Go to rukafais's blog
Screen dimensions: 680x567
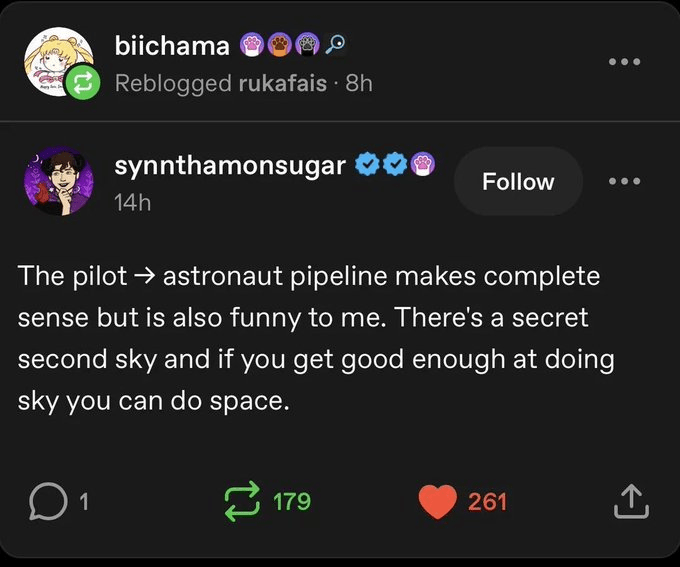point(282,83)
